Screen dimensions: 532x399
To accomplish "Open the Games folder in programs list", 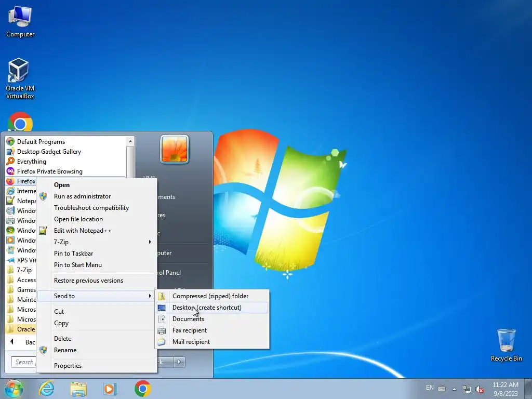I will coord(21,290).
